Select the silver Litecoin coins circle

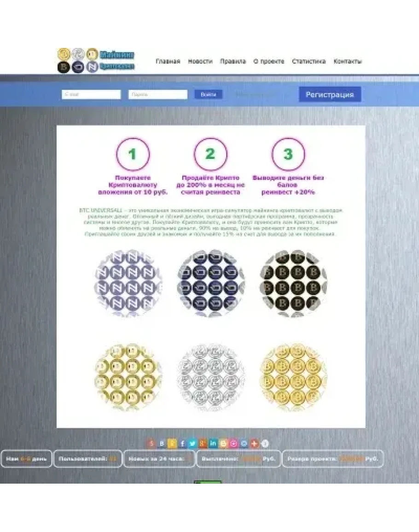click(211, 377)
